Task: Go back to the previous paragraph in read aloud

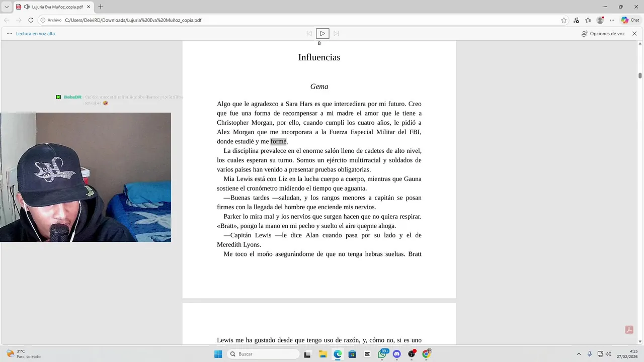Action: [x=309, y=34]
